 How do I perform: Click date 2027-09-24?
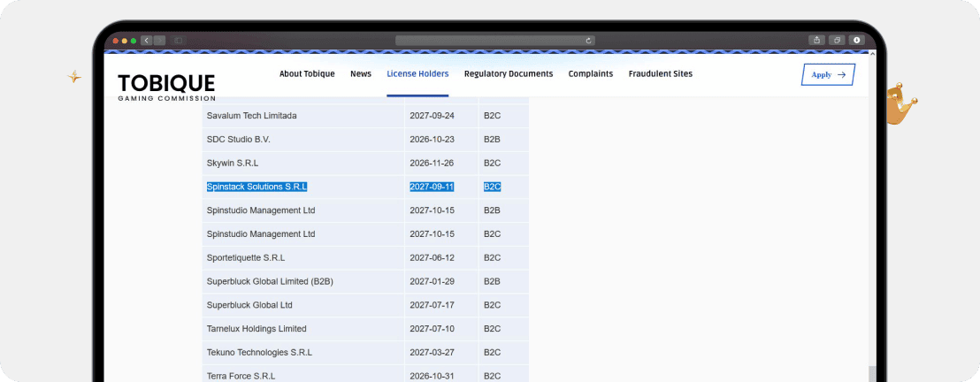pos(432,116)
